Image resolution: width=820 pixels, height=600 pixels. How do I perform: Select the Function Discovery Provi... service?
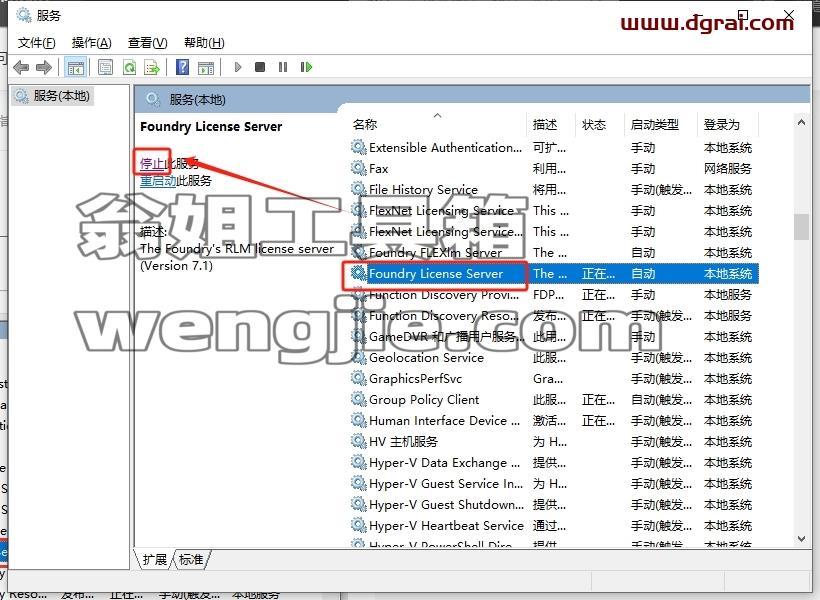[x=553, y=294]
